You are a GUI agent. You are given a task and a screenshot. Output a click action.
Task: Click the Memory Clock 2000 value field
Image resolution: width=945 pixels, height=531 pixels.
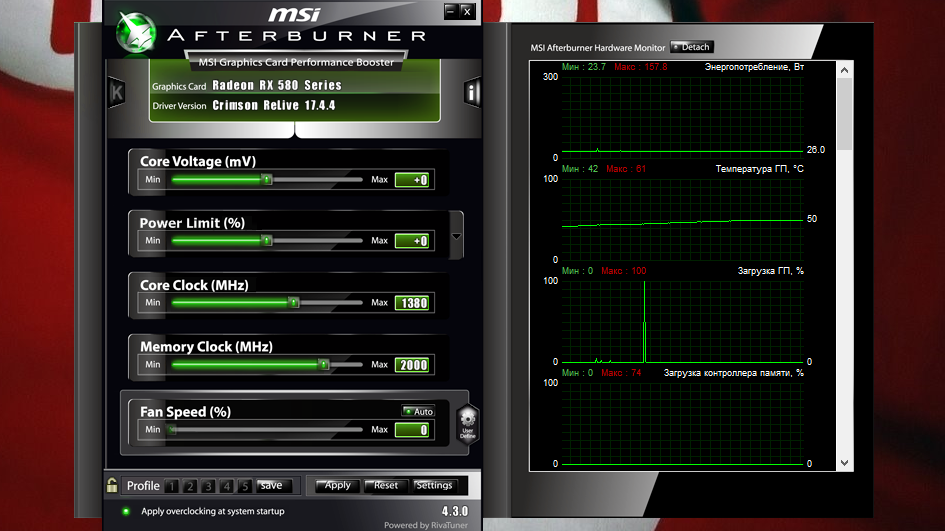[412, 365]
